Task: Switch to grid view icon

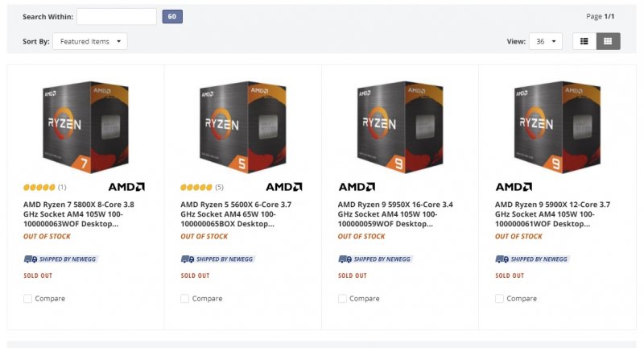Action: tap(608, 41)
